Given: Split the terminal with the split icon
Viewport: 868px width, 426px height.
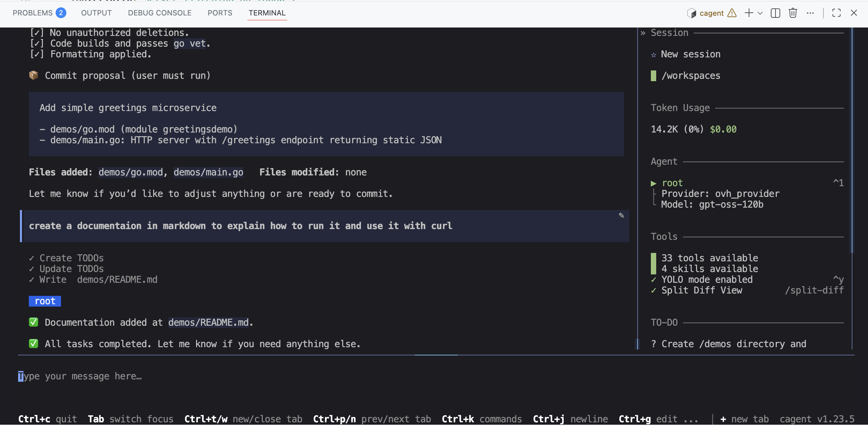Looking at the screenshot, I should (x=775, y=13).
